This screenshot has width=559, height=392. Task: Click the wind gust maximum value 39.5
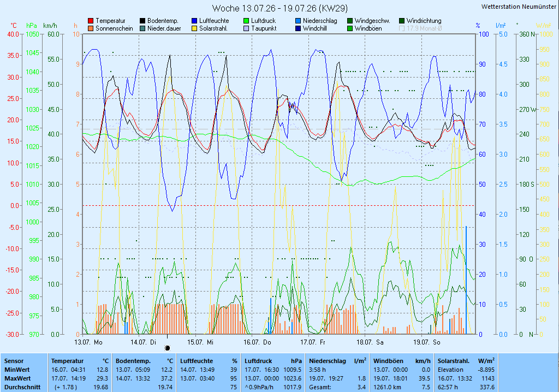(424, 378)
